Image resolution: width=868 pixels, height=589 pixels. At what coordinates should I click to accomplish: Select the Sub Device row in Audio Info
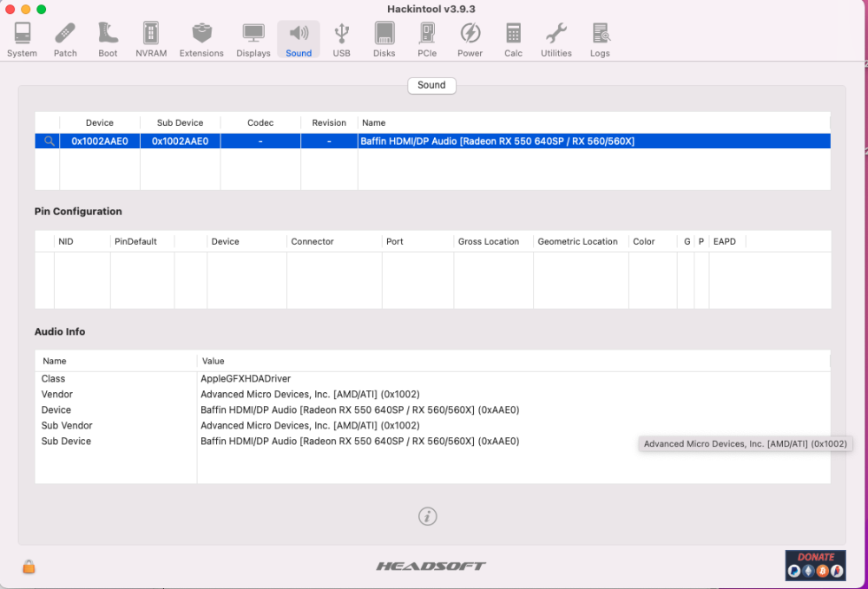(432, 441)
